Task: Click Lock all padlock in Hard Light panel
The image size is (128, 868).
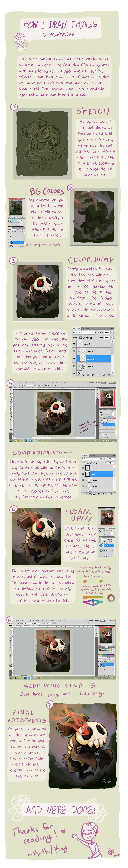Action: pos(91,338)
